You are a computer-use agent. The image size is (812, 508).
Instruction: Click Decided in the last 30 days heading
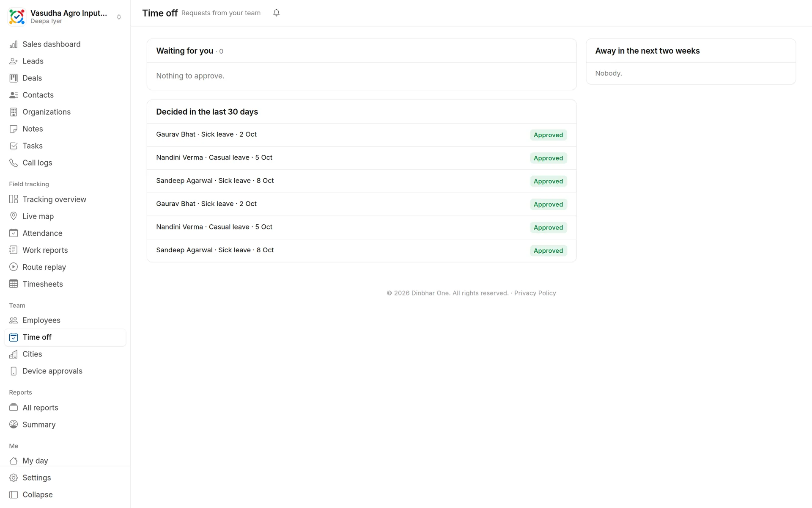(207, 112)
